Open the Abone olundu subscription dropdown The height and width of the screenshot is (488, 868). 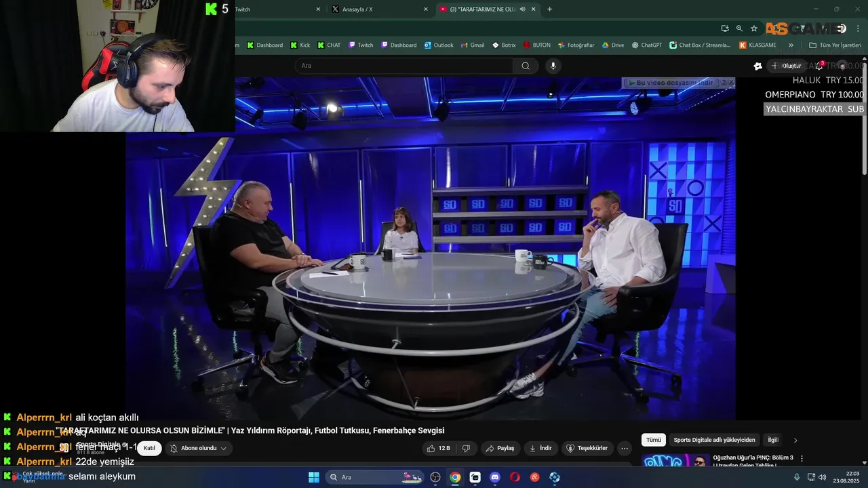pyautogui.click(x=198, y=448)
